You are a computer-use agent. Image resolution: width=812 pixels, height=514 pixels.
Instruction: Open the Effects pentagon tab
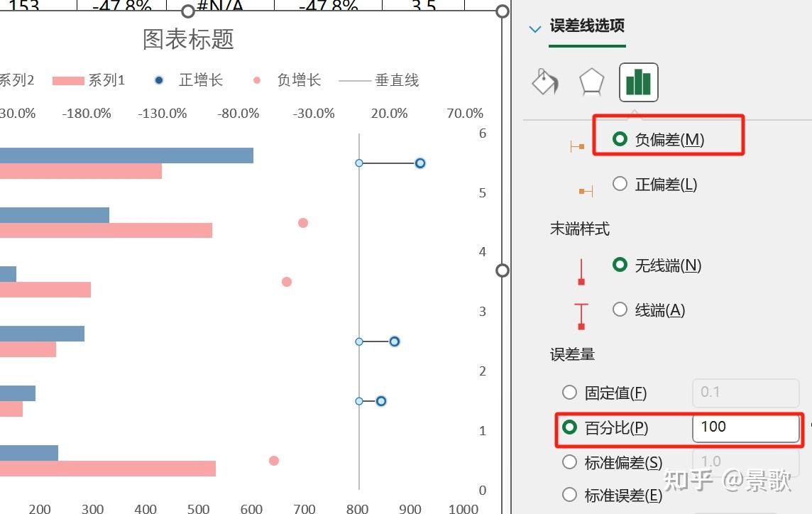[591, 82]
